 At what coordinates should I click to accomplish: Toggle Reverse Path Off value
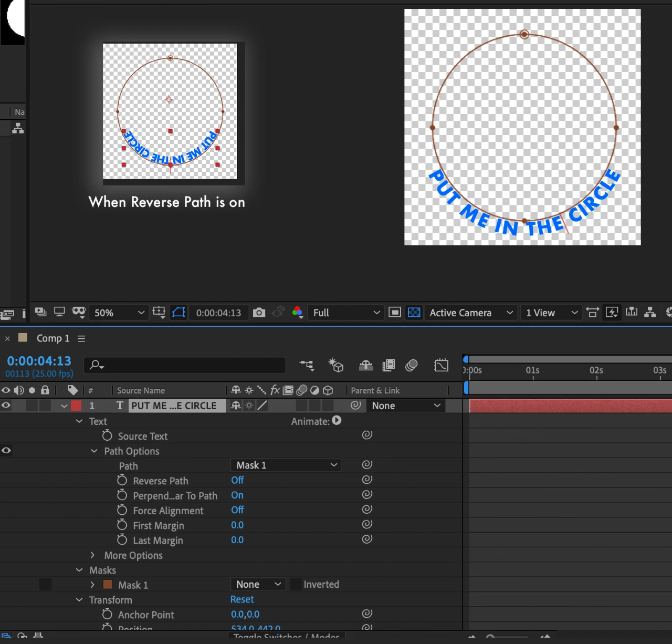coord(237,480)
